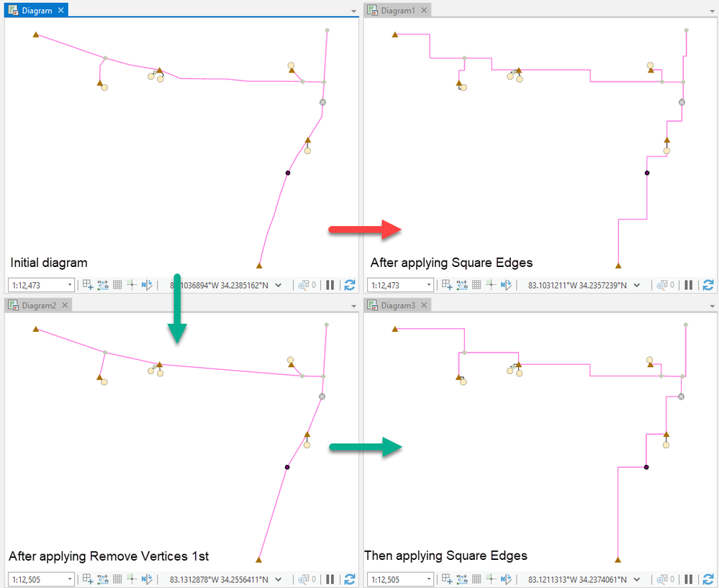
Task: Open the view options arrow above Diagram view
Action: click(353, 11)
